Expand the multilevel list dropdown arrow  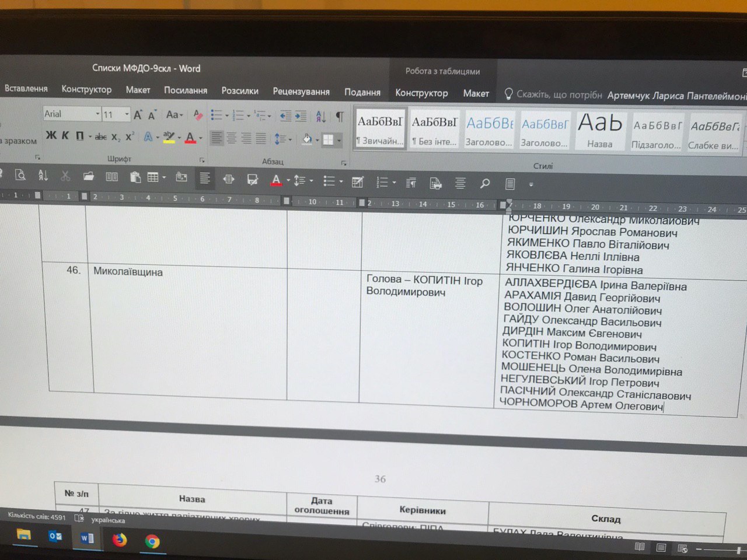(270, 117)
